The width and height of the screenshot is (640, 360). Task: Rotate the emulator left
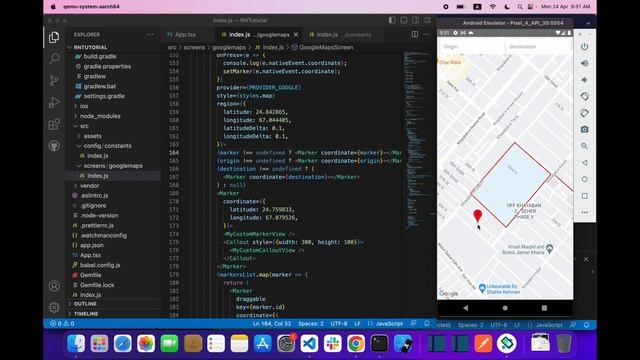coord(584,96)
